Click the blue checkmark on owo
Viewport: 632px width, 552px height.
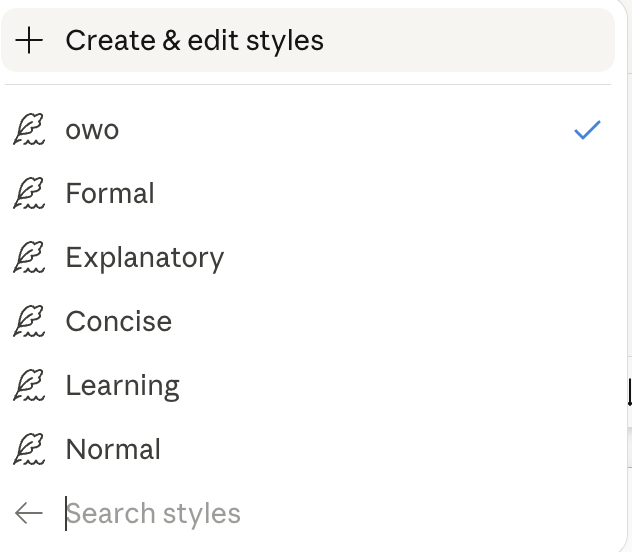pos(587,130)
